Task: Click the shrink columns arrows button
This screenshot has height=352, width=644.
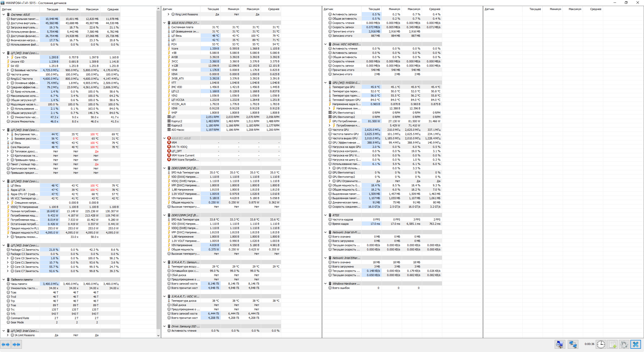Action: [16, 344]
